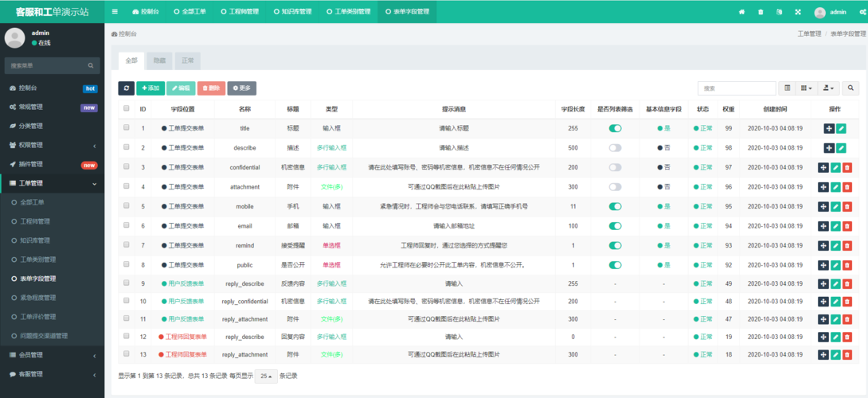Click the admin avatar in top bar
The image size is (868, 398).
point(820,12)
